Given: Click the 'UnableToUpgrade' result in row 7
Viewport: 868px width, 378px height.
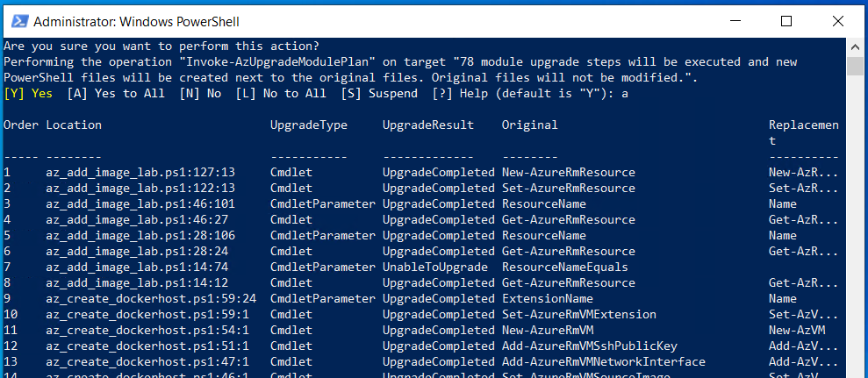Looking at the screenshot, I should pyautogui.click(x=435, y=267).
